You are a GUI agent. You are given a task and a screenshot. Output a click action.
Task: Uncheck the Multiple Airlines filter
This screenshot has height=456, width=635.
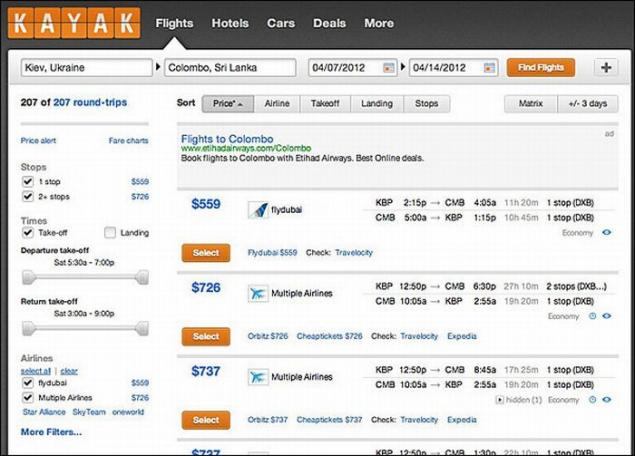28,398
